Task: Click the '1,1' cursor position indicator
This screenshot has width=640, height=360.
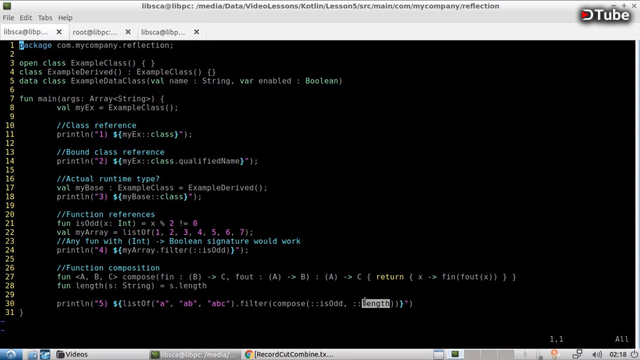Action: (556, 339)
